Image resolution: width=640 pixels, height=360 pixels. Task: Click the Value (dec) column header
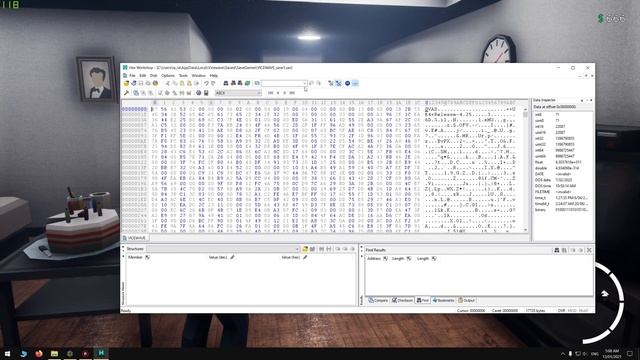pyautogui.click(x=218, y=258)
